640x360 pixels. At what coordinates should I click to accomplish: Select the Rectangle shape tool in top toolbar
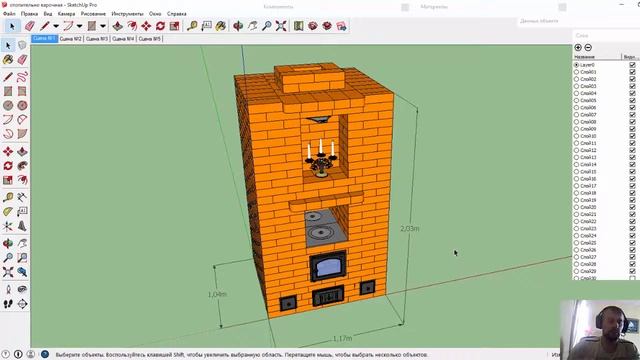click(x=92, y=26)
